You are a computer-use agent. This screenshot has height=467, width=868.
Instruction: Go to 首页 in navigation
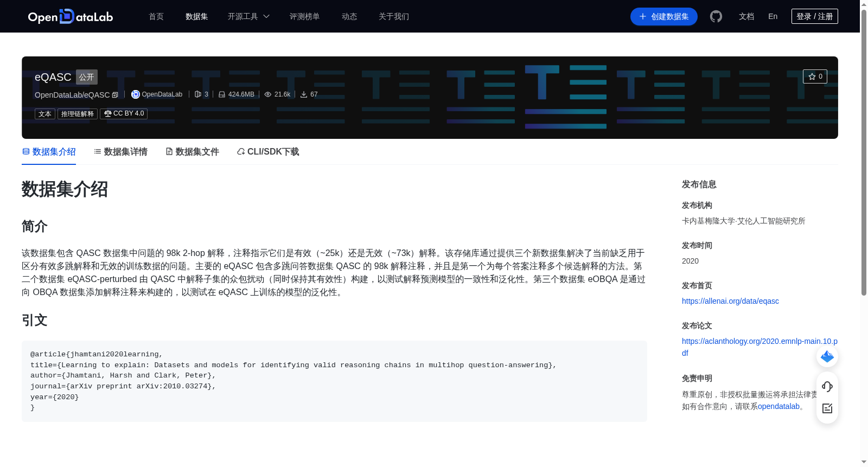[x=156, y=16]
